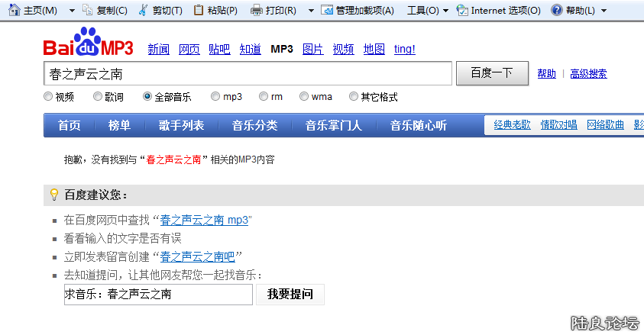The height and width of the screenshot is (335, 644).
Task: Expand the dropdown arrow next to 主页
Action: tap(71, 11)
